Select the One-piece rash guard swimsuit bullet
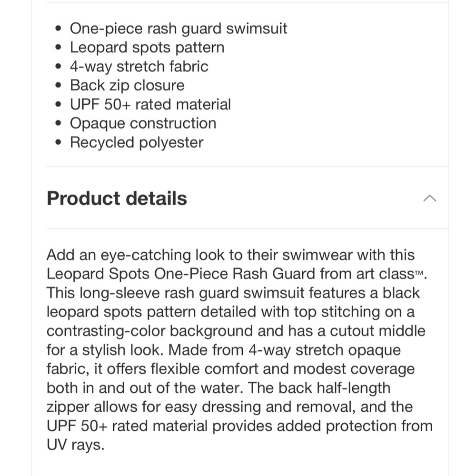 pos(178,29)
